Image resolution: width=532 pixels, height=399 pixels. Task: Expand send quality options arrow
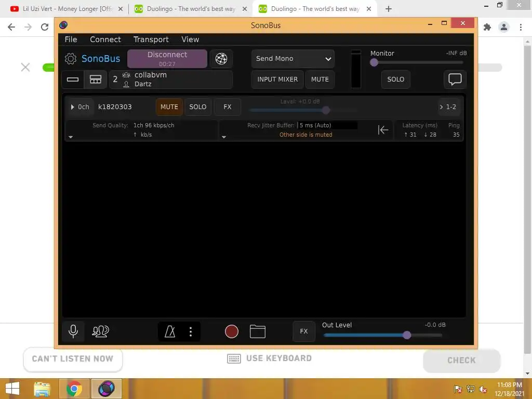(71, 137)
